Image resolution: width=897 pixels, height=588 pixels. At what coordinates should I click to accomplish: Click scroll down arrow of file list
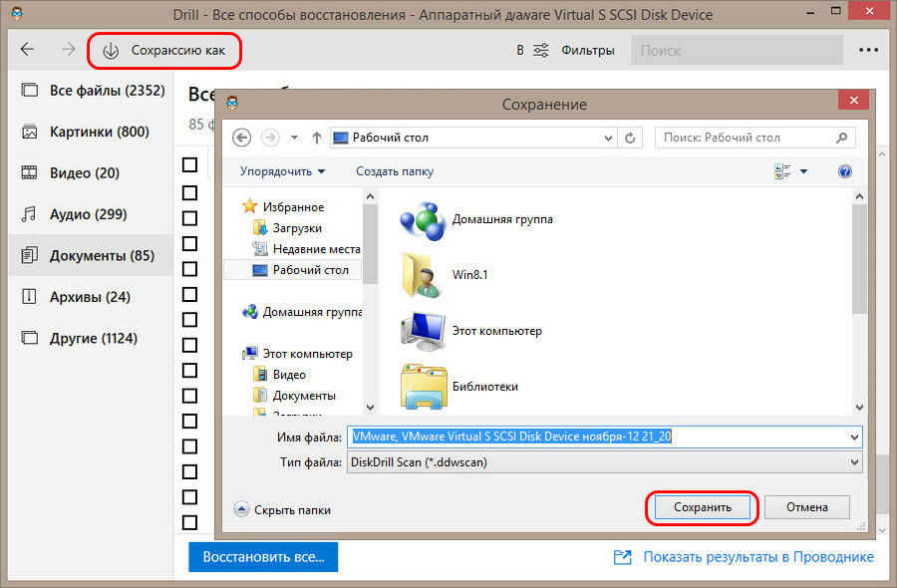tap(859, 408)
